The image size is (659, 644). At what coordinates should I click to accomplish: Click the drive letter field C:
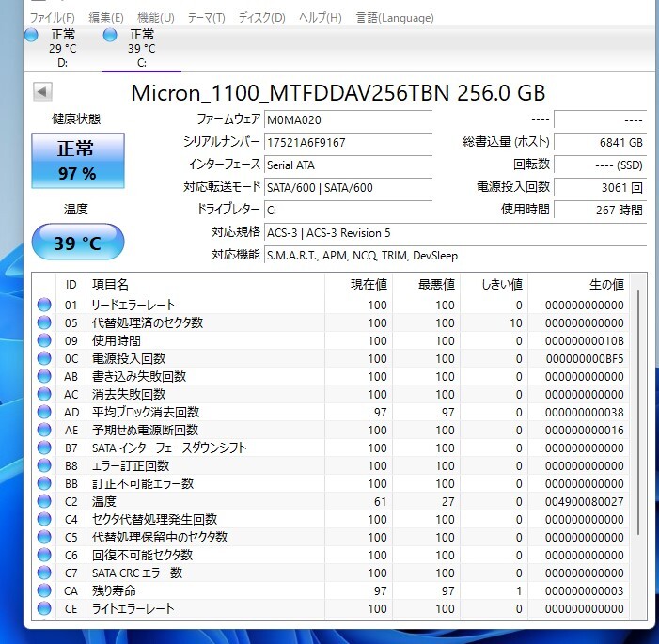click(x=348, y=210)
